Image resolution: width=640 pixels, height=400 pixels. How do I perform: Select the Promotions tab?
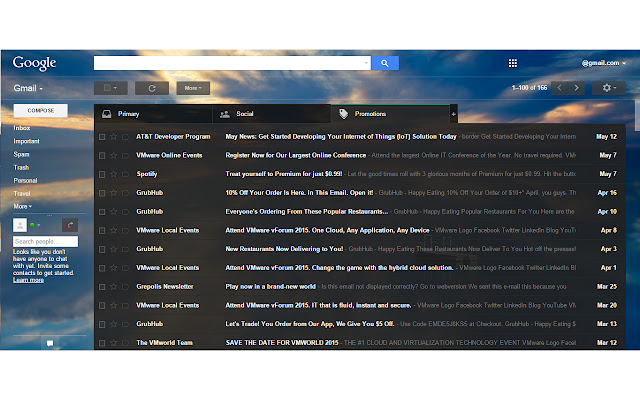(391, 114)
